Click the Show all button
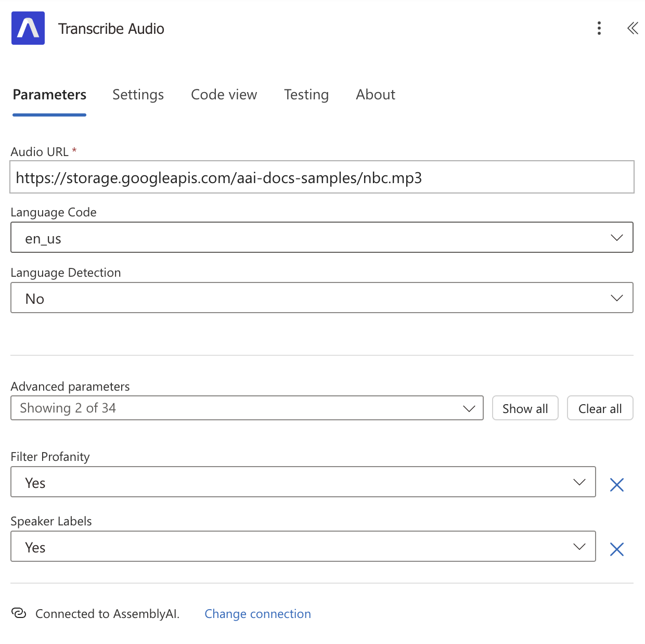 (525, 408)
